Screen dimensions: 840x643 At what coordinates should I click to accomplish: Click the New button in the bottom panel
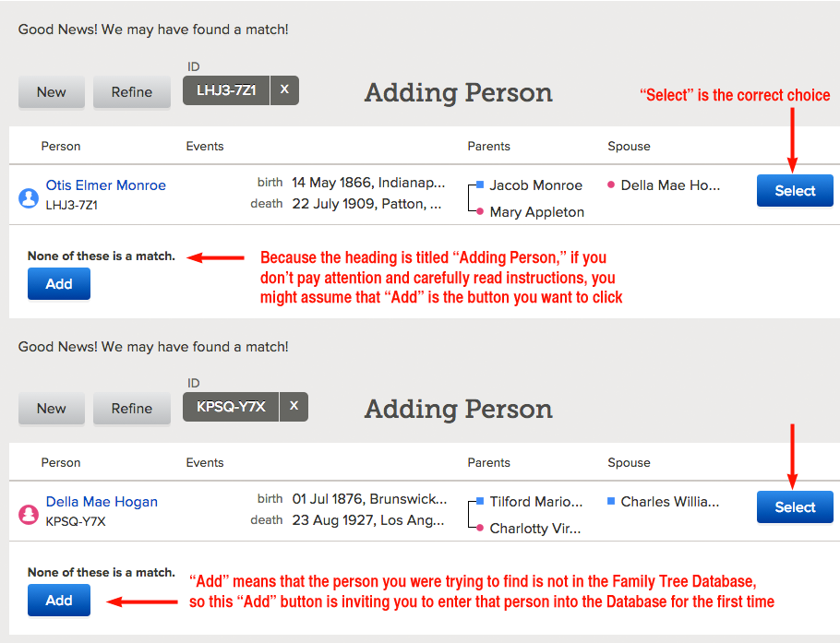click(x=52, y=409)
